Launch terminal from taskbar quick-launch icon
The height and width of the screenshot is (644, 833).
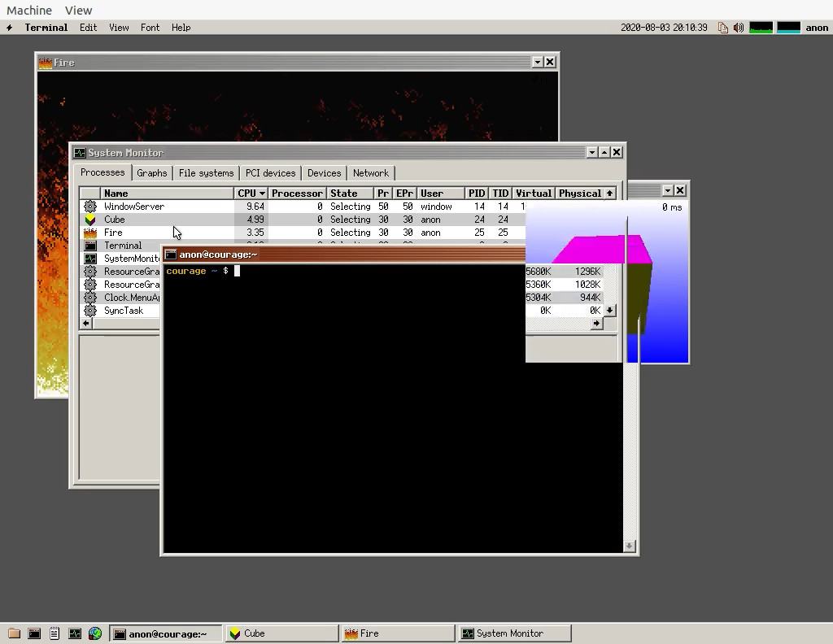pos(34,633)
